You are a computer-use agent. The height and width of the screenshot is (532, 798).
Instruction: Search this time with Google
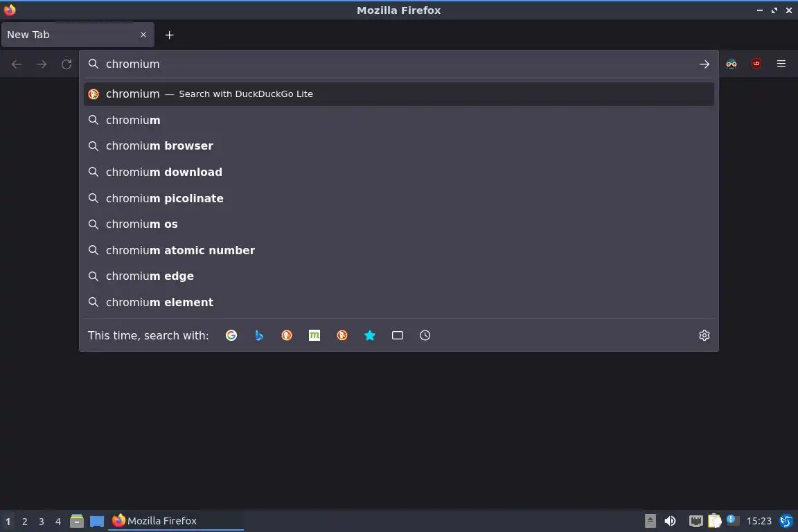231,335
